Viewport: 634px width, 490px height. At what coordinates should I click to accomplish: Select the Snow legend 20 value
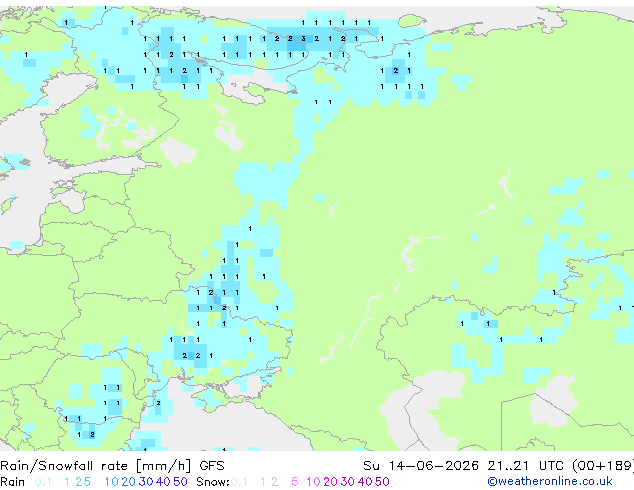330,482
